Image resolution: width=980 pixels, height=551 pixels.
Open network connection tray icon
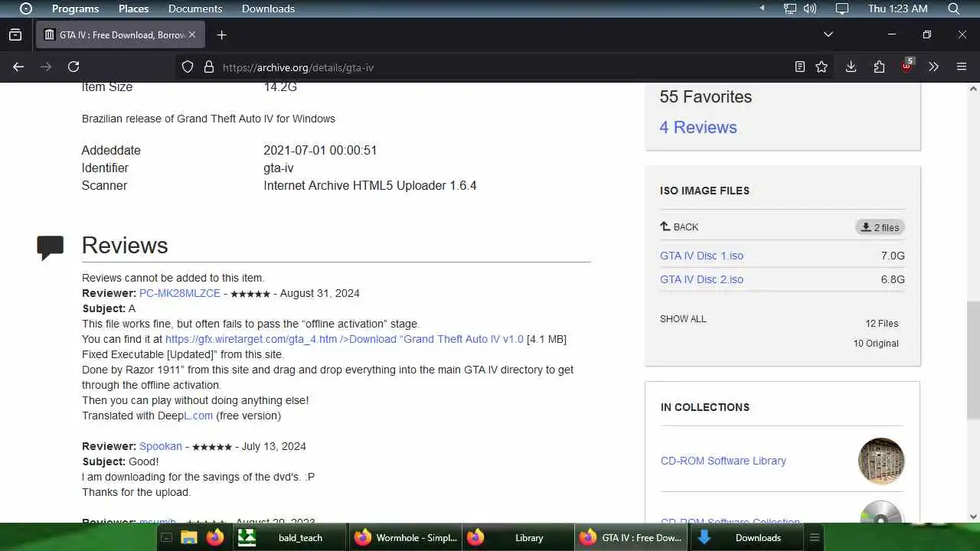(x=790, y=8)
